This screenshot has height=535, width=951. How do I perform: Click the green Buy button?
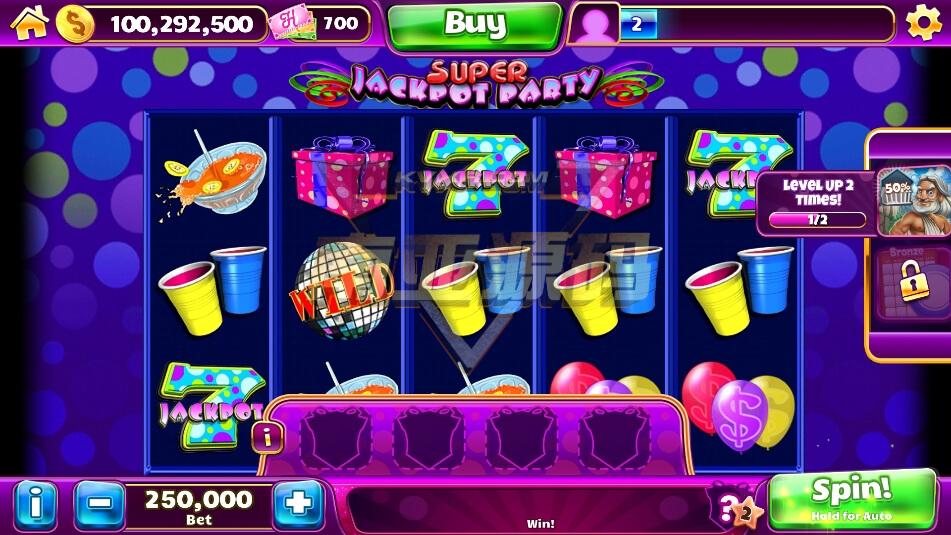point(475,25)
